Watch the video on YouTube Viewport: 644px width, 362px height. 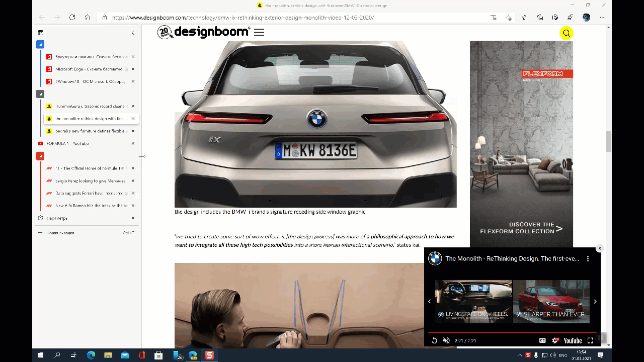pos(573,340)
